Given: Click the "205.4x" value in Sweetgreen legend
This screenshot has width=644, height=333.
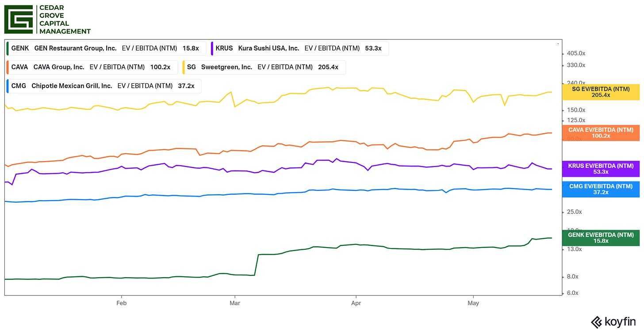Looking at the screenshot, I should coord(328,67).
